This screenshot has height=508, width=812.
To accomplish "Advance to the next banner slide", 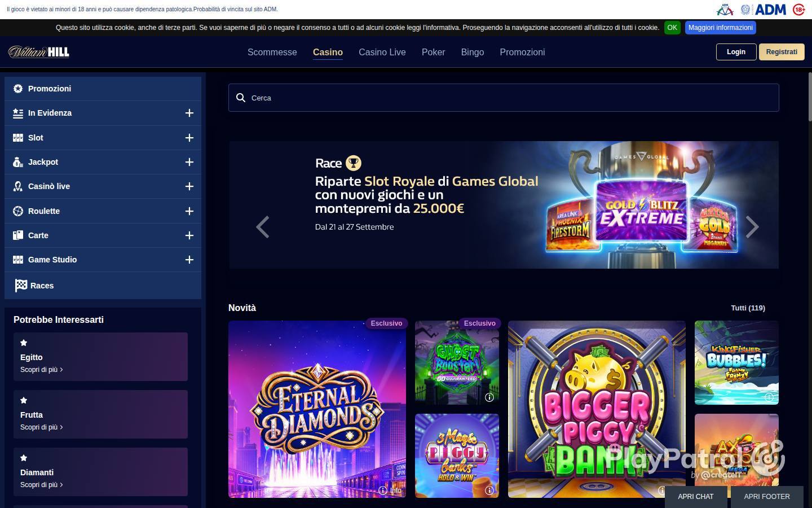I will (x=752, y=227).
